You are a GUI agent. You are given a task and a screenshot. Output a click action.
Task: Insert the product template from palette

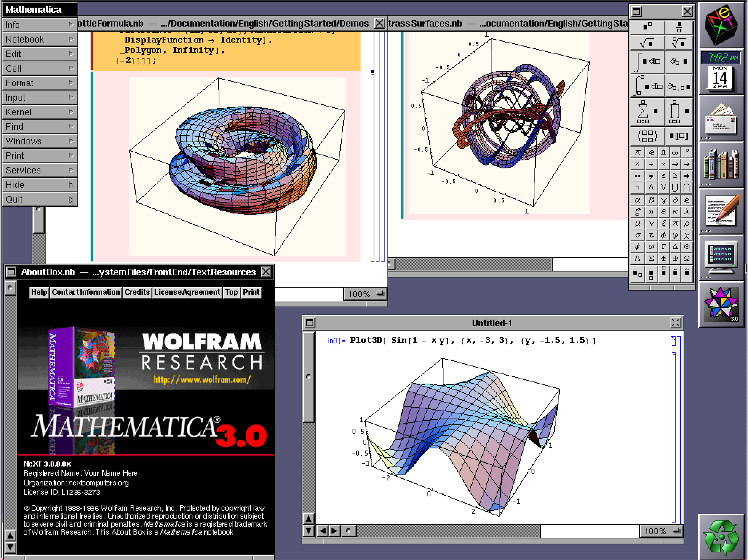tap(679, 112)
